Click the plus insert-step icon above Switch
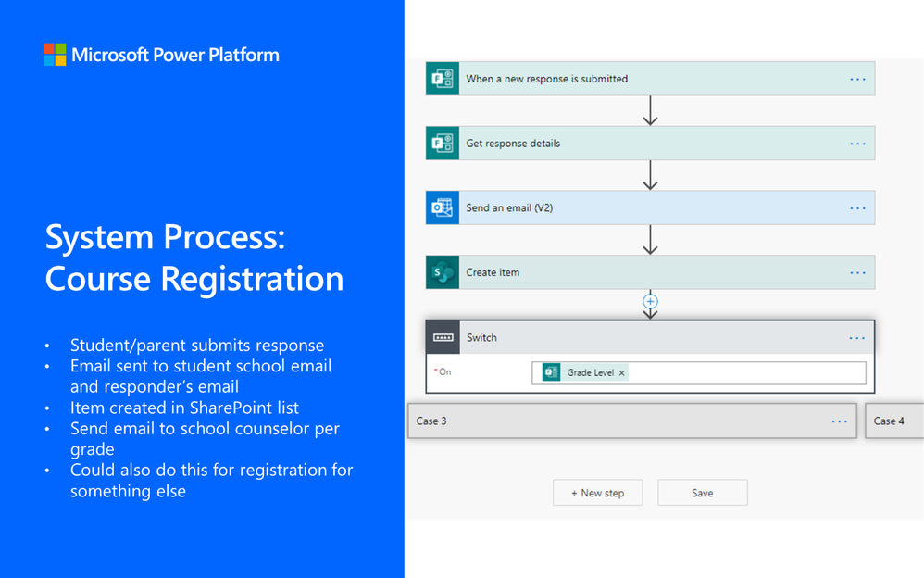Screen dimensions: 924x578 (x=650, y=301)
